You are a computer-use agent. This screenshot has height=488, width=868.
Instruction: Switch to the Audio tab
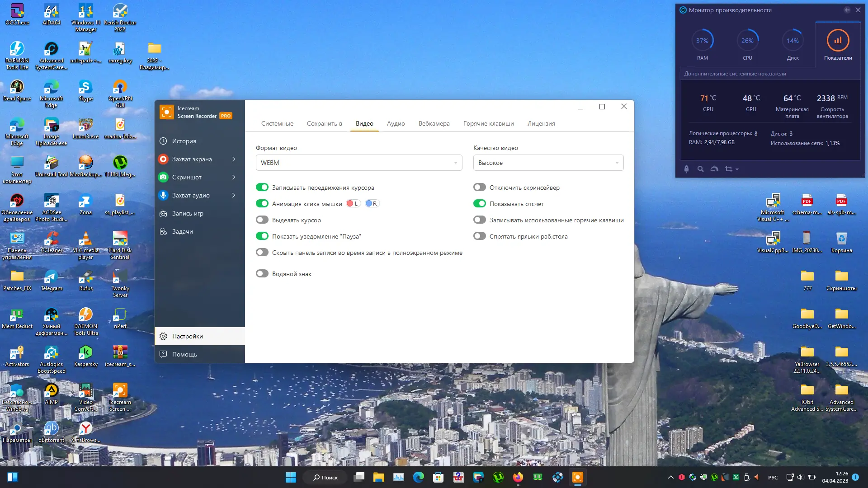point(396,123)
